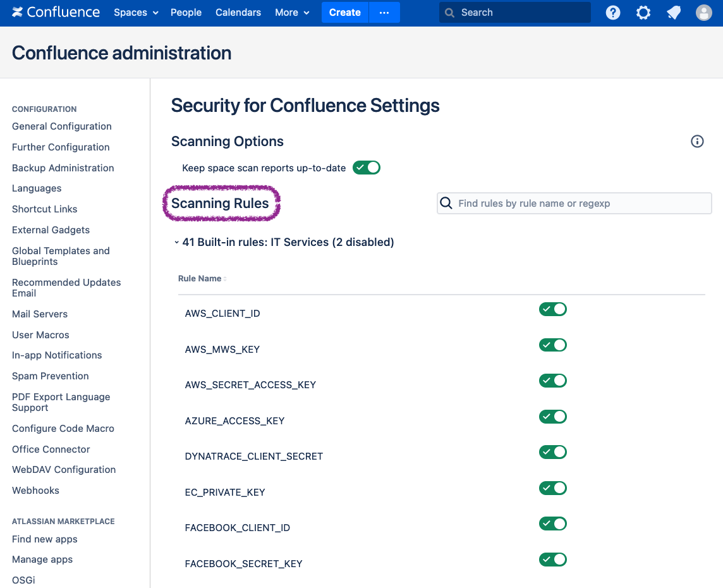
Task: Click the rule search input field
Action: coord(574,203)
